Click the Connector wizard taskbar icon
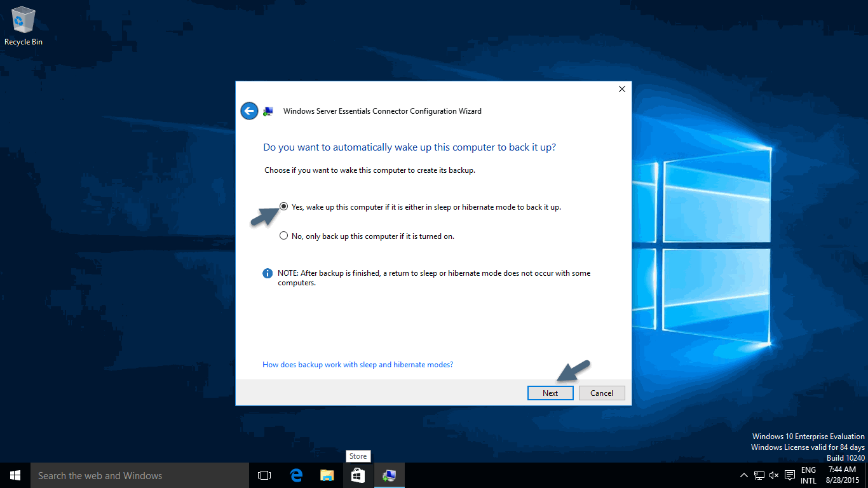This screenshot has height=488, width=868. click(x=389, y=475)
